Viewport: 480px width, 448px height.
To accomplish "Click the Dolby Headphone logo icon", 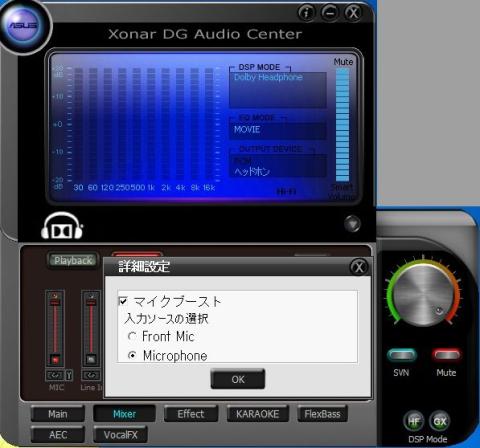I will (62, 226).
